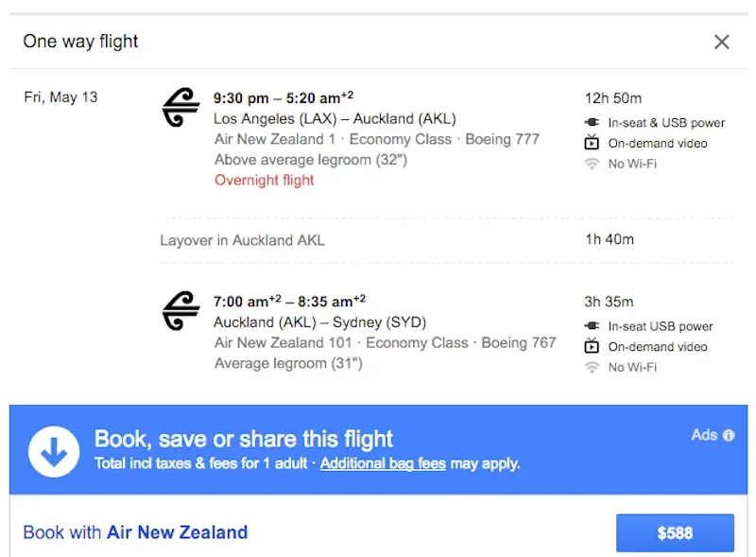Click on-demand video icon for first flight

click(592, 143)
